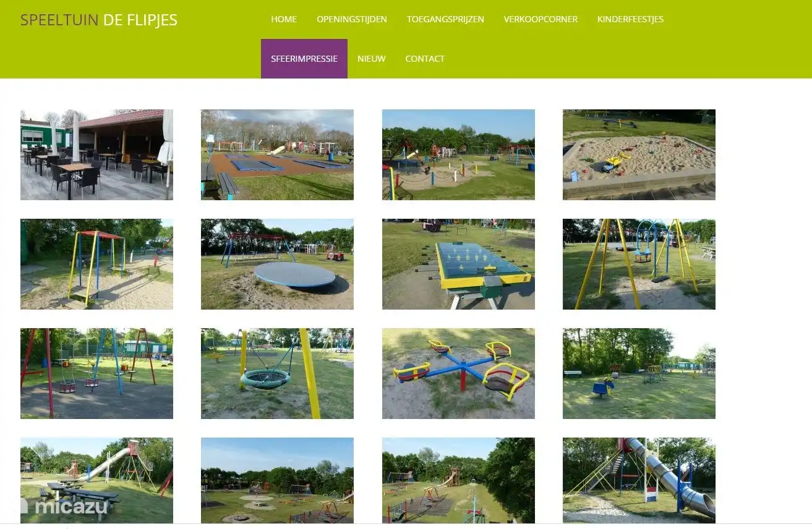This screenshot has height=529, width=812.
Task: View the red and blue swing set photo
Action: 96,373
